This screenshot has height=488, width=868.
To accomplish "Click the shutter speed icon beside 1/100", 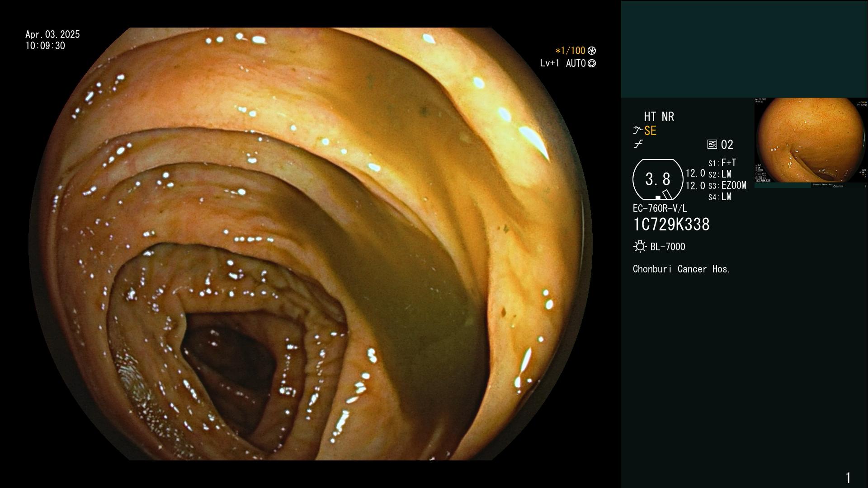I will point(592,51).
